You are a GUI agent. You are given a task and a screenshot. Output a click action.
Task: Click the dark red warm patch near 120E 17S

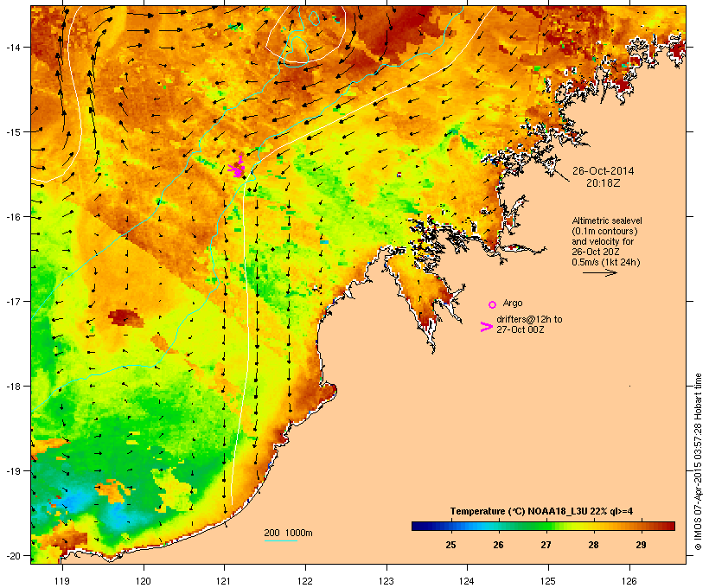pyautogui.click(x=126, y=317)
